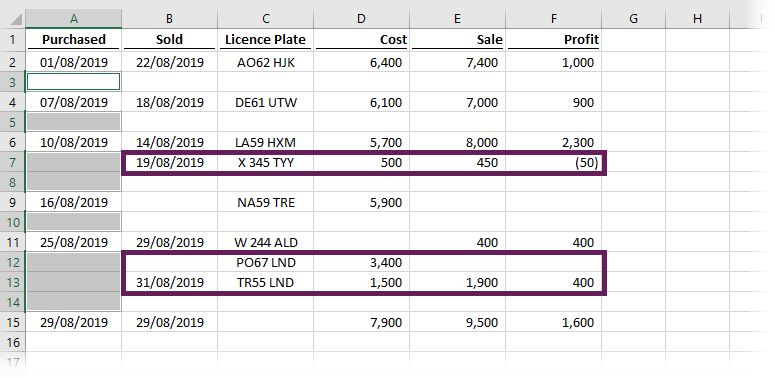775x378 pixels.
Task: Select row 16 header
Action: (x=12, y=342)
